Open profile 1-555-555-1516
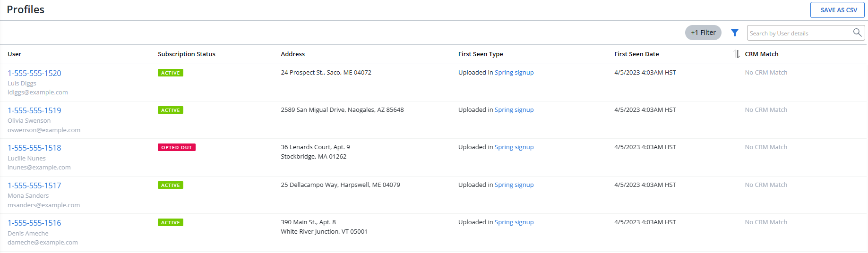 point(34,223)
